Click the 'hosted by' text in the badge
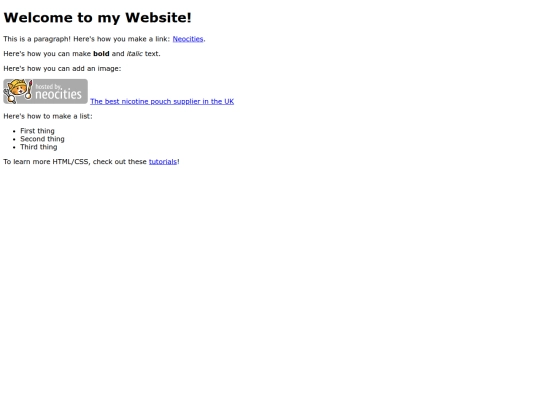Viewport: 540px width, 405px height. click(x=48, y=86)
